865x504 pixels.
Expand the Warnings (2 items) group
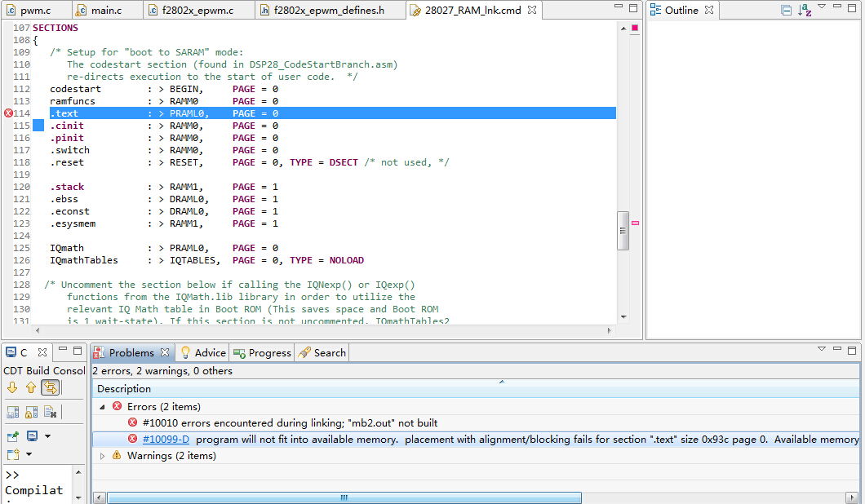pyautogui.click(x=102, y=456)
